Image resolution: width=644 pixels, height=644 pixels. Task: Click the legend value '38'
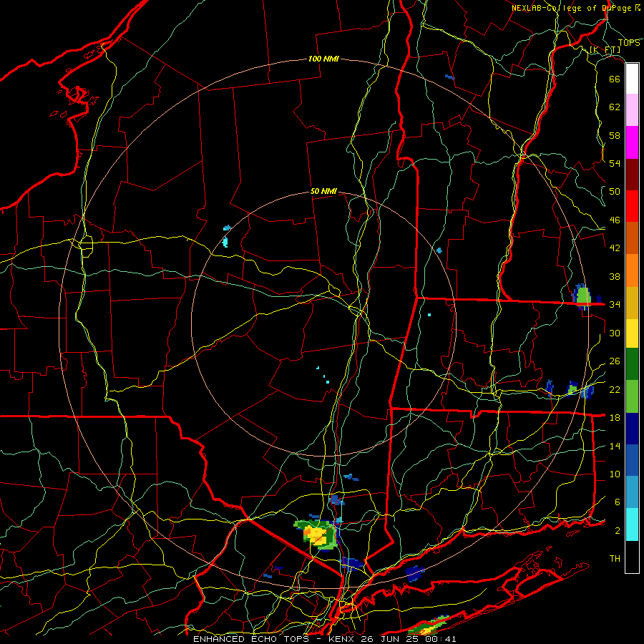coord(615,276)
